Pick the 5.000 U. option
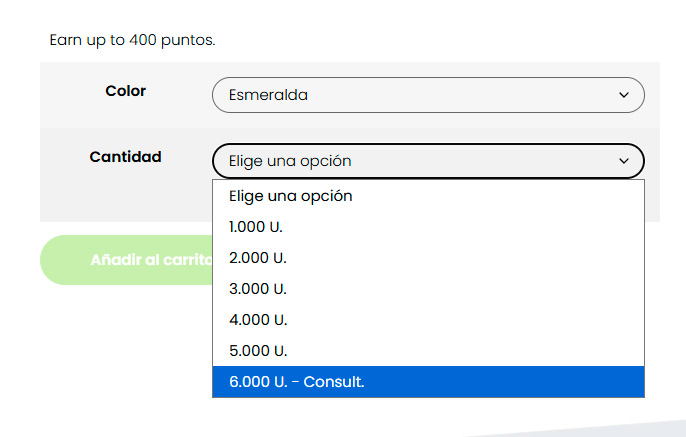Screen dimensions: 686x437 (258, 351)
